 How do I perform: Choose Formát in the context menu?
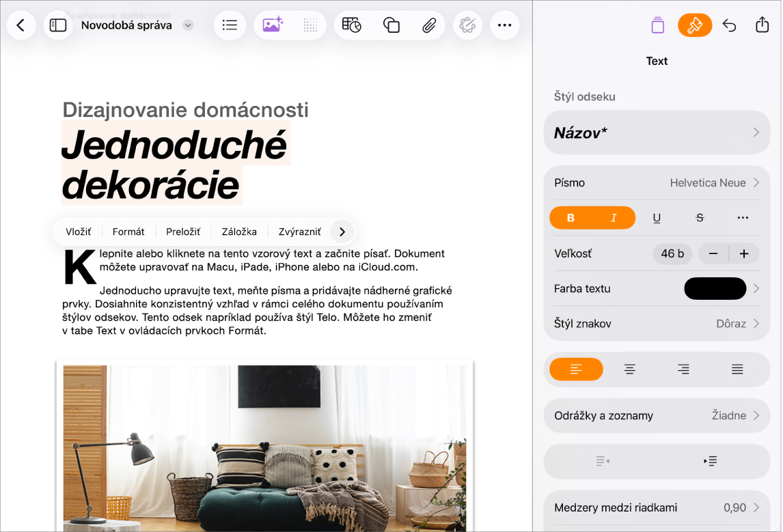128,232
